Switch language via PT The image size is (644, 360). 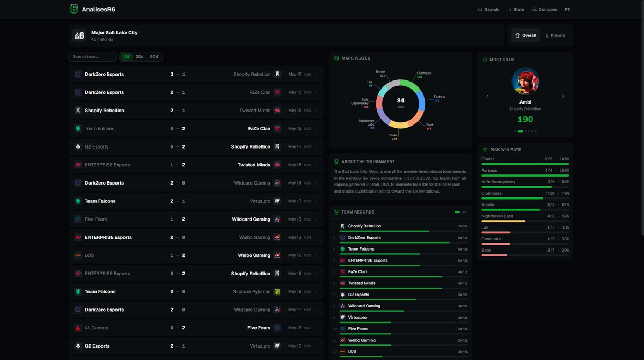[567, 9]
